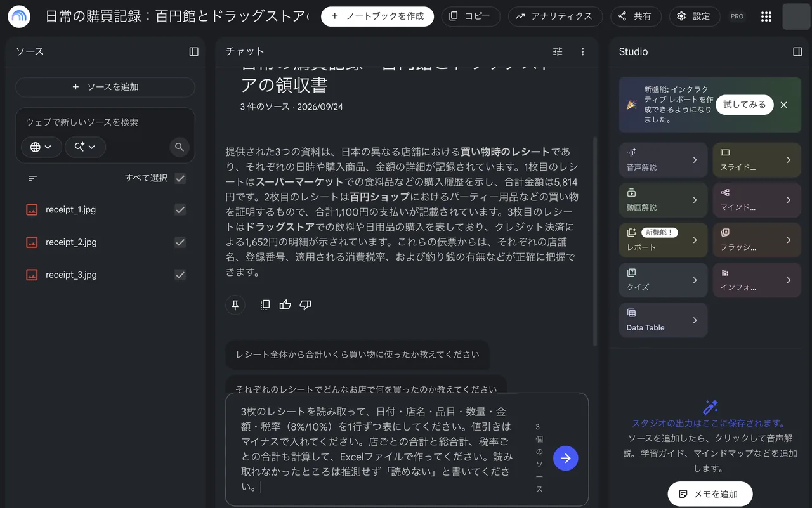The height and width of the screenshot is (508, 812).
Task: Open the chat more-options three-dot menu
Action: tap(583, 52)
